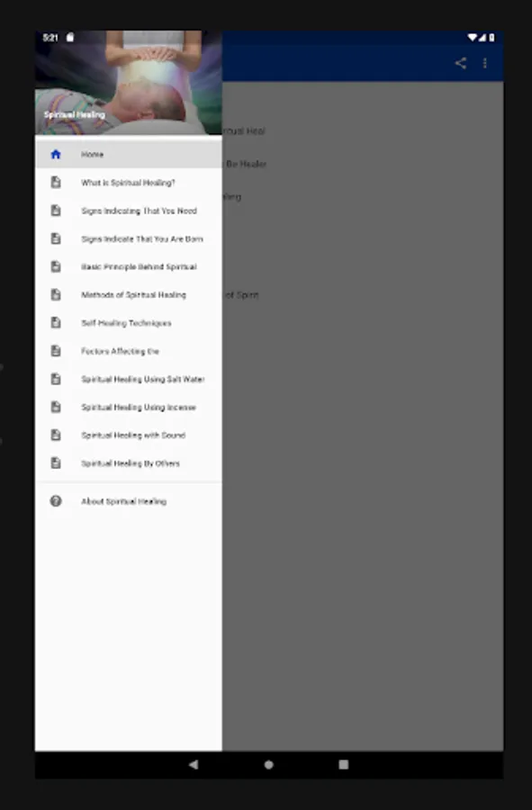
Task: Open Signs Indicating That You Need entry
Action: (129, 211)
